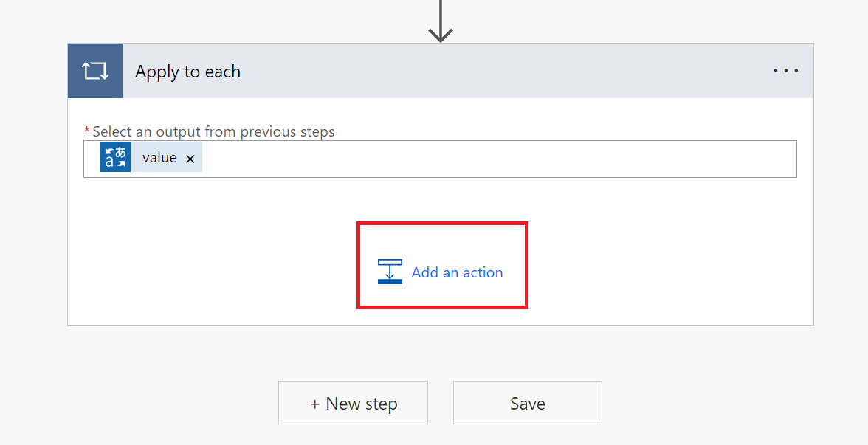Click the Add an action icon
The width and height of the screenshot is (868, 445).
390,272
